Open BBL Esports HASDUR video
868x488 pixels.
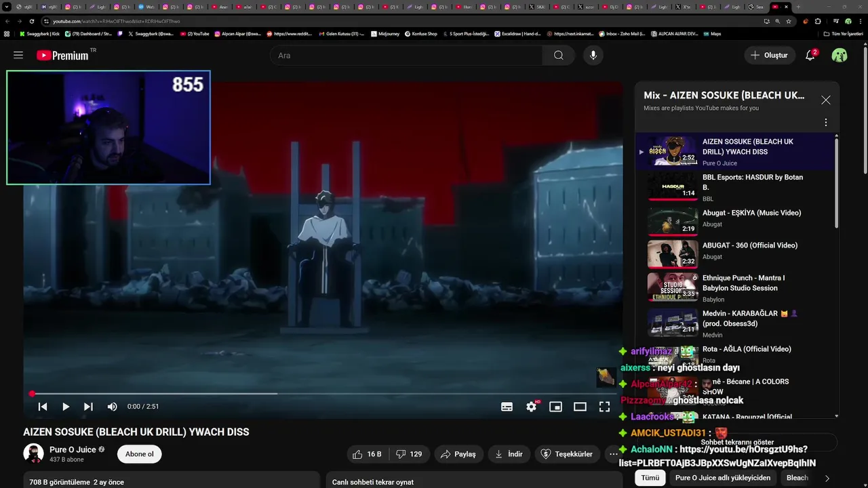point(735,186)
